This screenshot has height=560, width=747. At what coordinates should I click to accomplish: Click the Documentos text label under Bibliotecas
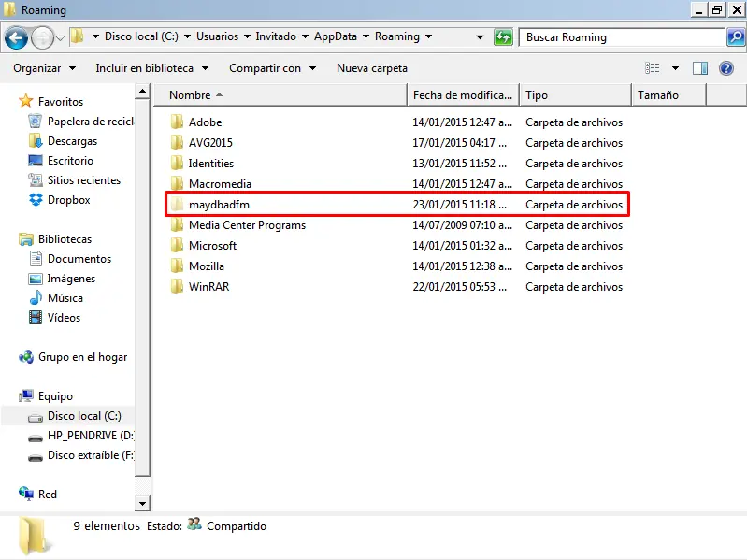pyautogui.click(x=79, y=259)
